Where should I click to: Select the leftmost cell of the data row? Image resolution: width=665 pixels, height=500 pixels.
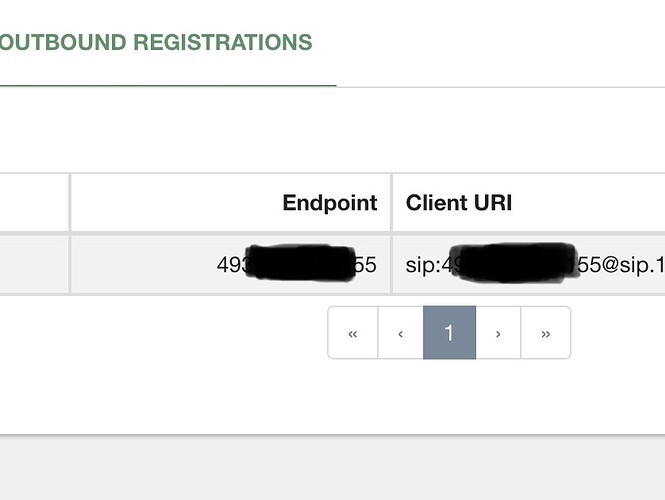point(32,265)
